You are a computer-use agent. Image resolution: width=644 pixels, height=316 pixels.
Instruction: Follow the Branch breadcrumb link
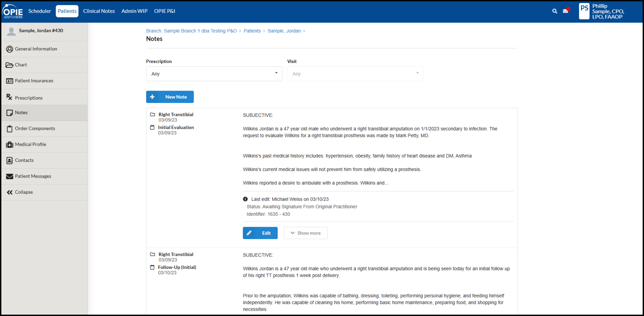tap(192, 31)
